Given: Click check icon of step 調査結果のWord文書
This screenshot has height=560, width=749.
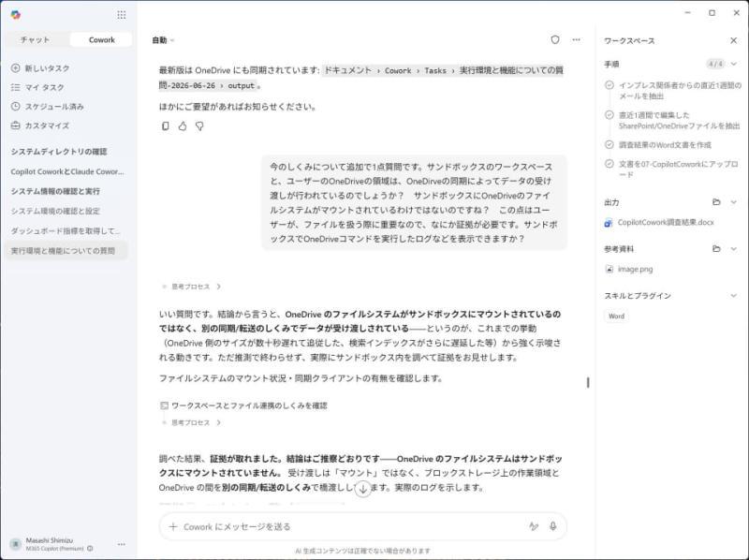Looking at the screenshot, I should [609, 145].
